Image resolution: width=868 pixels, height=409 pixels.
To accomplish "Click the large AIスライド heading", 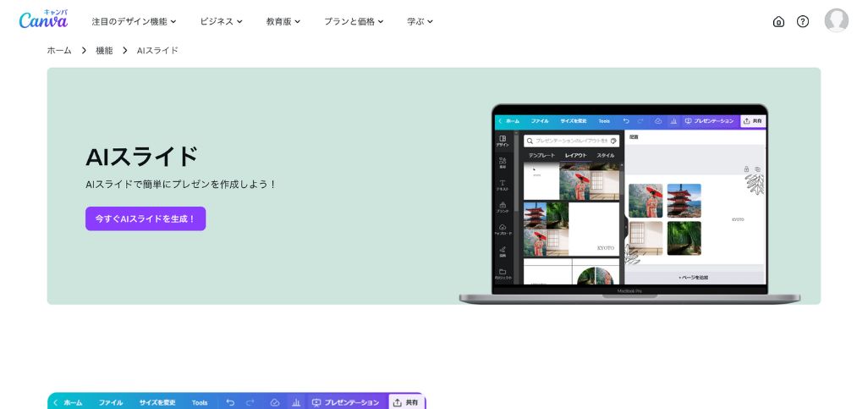I will pyautogui.click(x=142, y=157).
